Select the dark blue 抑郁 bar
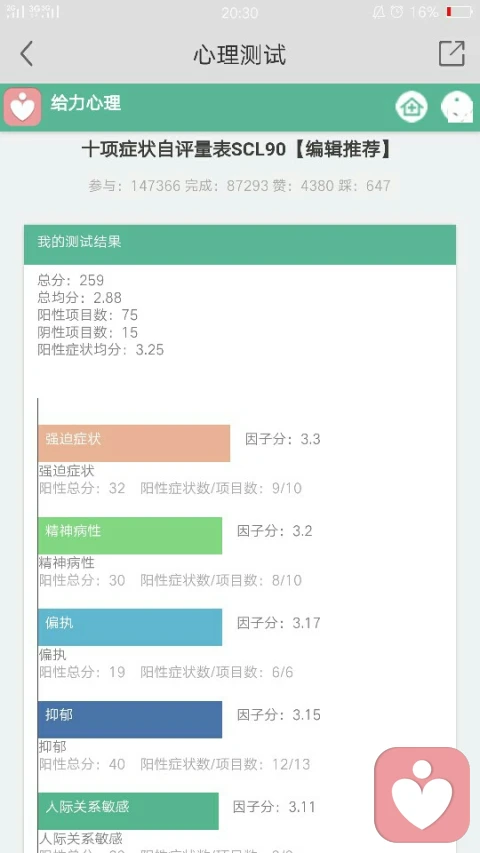480x853 pixels. [130, 719]
